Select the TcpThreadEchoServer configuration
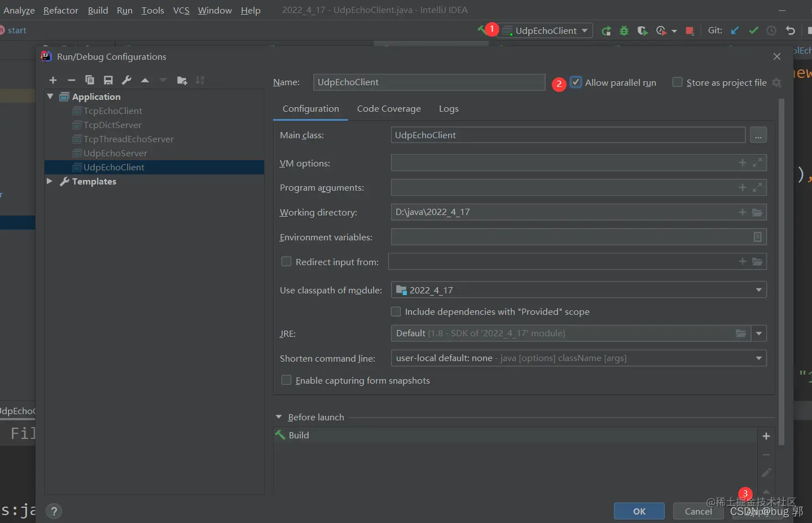This screenshot has width=812, height=523. coord(129,139)
